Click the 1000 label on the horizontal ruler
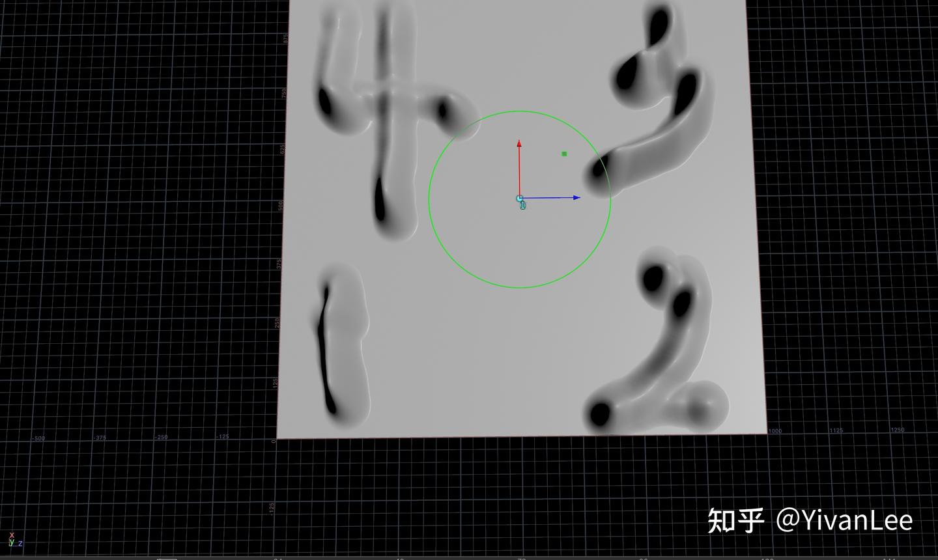 [x=775, y=430]
